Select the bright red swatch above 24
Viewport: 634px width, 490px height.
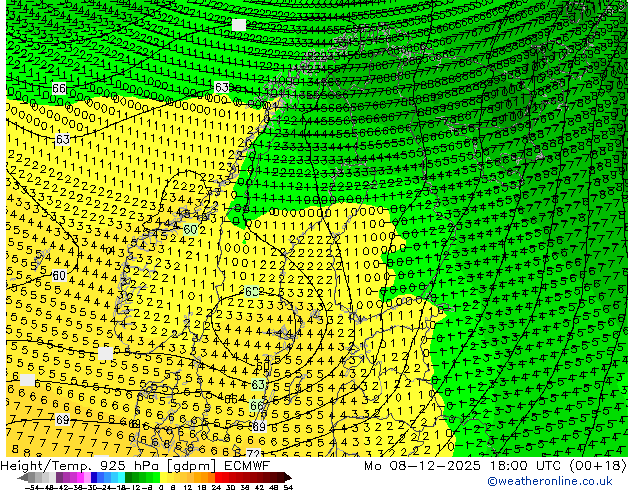tap(218, 477)
